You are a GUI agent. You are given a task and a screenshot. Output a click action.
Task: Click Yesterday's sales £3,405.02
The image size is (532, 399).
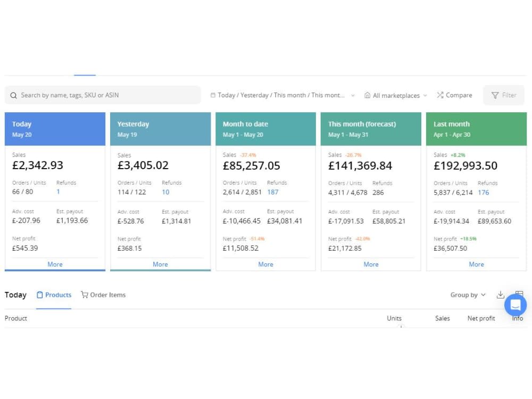143,165
